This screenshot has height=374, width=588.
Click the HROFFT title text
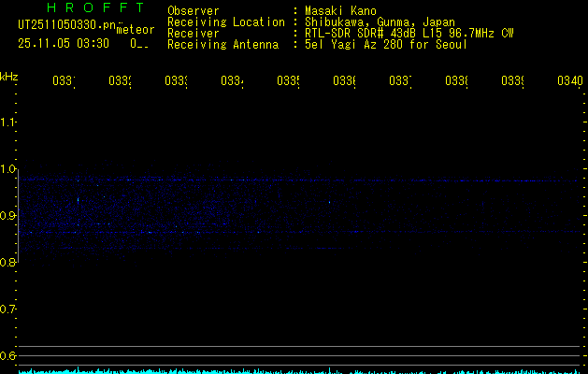(x=90, y=8)
